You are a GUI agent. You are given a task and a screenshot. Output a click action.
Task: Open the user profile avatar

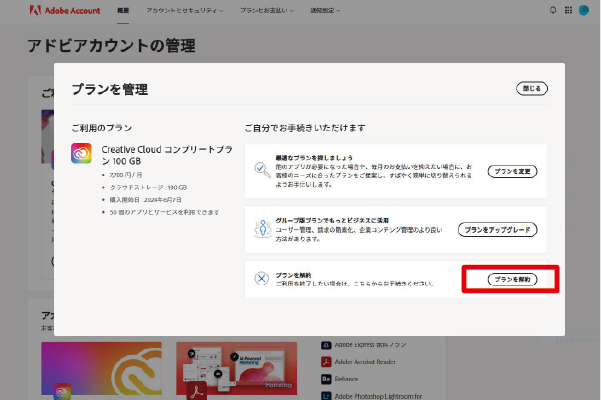[584, 10]
